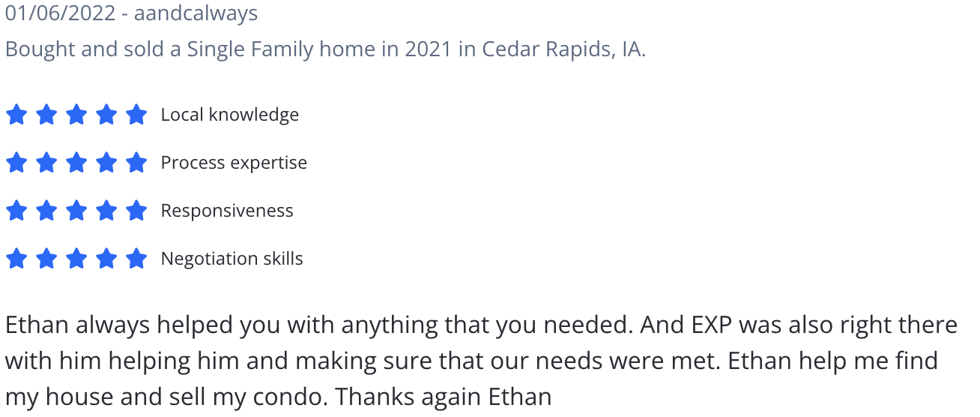
Task: Click the third star of Local knowledge
Action: click(76, 115)
